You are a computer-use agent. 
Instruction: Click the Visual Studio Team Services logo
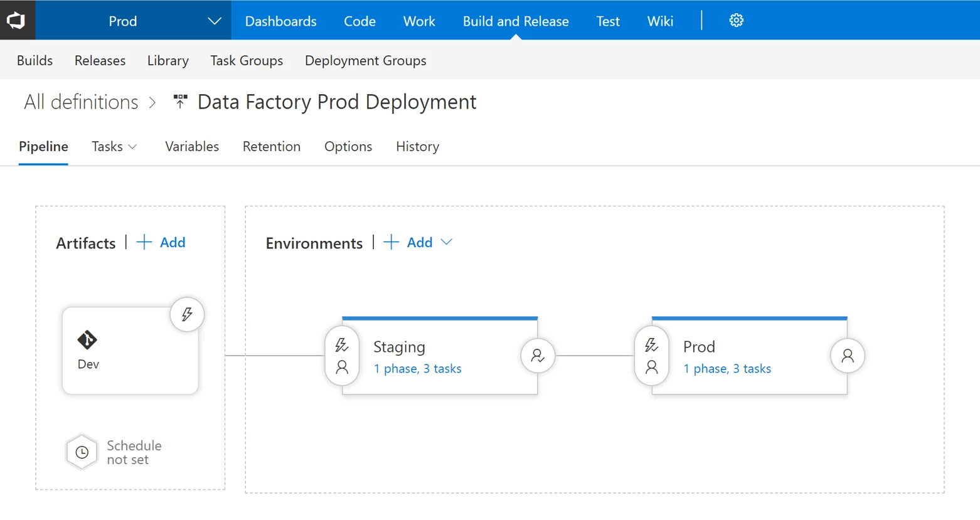(x=17, y=20)
